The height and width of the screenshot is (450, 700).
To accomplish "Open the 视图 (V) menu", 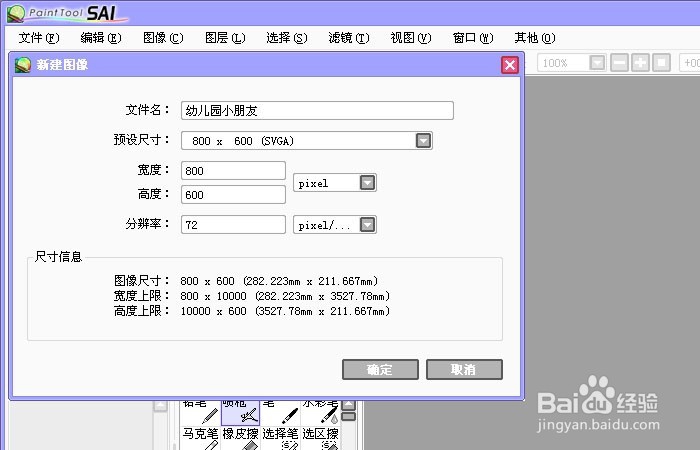I will [x=411, y=38].
